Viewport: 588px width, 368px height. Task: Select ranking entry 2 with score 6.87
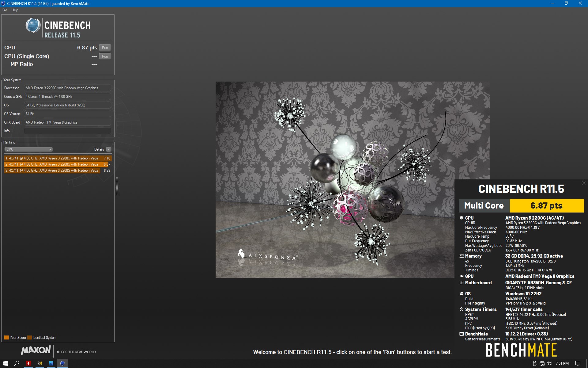58,164
